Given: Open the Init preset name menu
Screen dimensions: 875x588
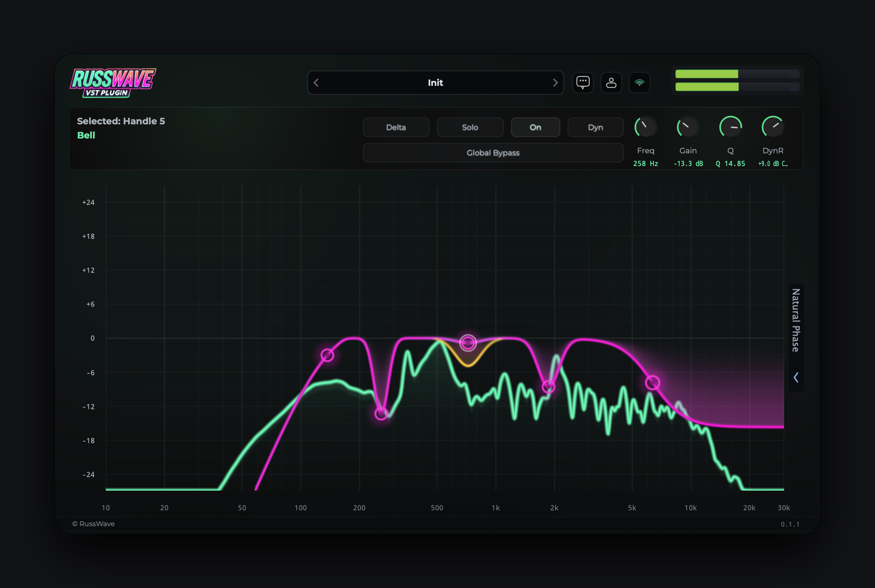Looking at the screenshot, I should point(435,83).
